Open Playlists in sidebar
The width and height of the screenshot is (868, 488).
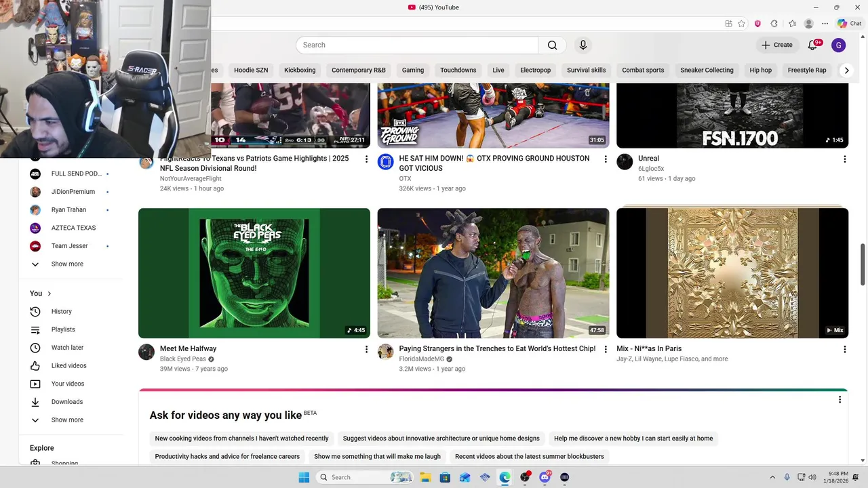click(71, 329)
